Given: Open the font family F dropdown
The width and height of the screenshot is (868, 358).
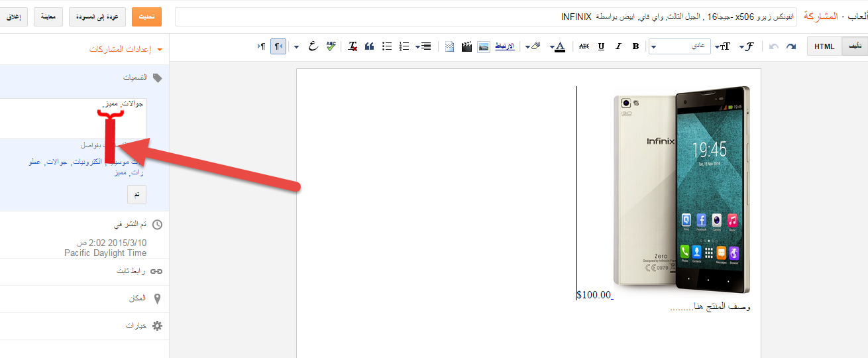Looking at the screenshot, I should point(747,46).
